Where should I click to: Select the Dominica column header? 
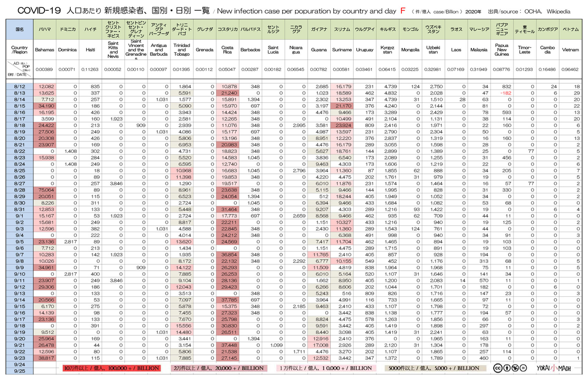click(x=67, y=50)
